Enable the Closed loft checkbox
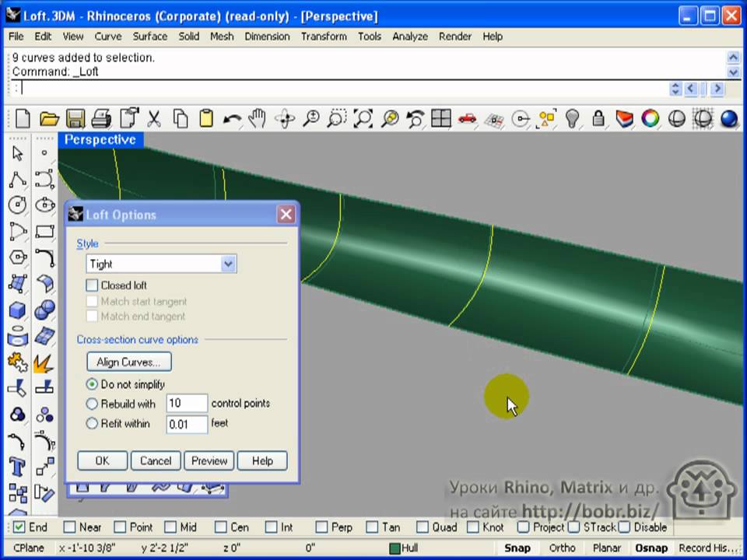The height and width of the screenshot is (560, 747). [x=93, y=285]
